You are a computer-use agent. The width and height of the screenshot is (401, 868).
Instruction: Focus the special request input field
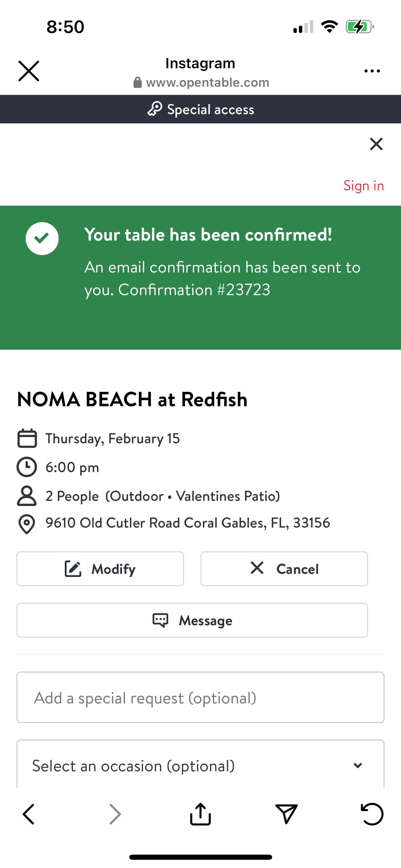click(x=200, y=698)
